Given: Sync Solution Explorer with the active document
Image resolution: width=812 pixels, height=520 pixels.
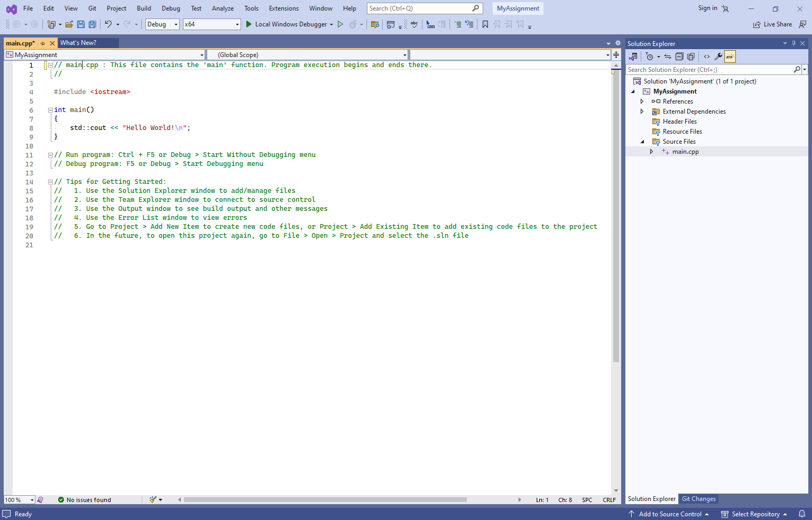Looking at the screenshot, I should click(667, 57).
